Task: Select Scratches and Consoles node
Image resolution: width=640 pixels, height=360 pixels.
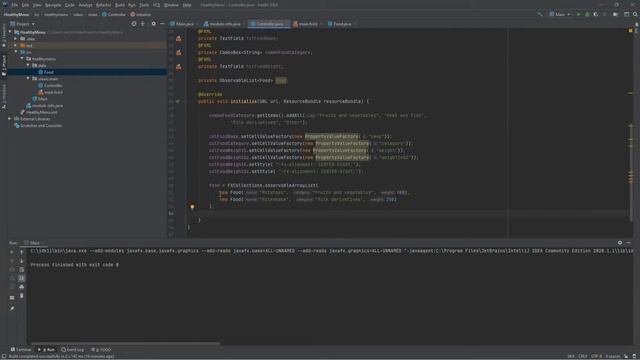Action: 38,125
